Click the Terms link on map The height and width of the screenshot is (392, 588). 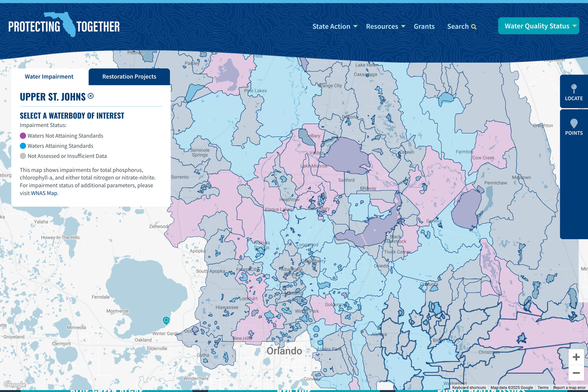[x=543, y=388]
